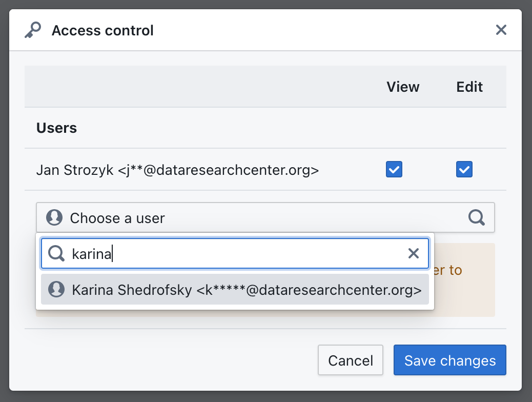This screenshot has width=532, height=402.
Task: Cancel the access control changes
Action: (x=351, y=360)
